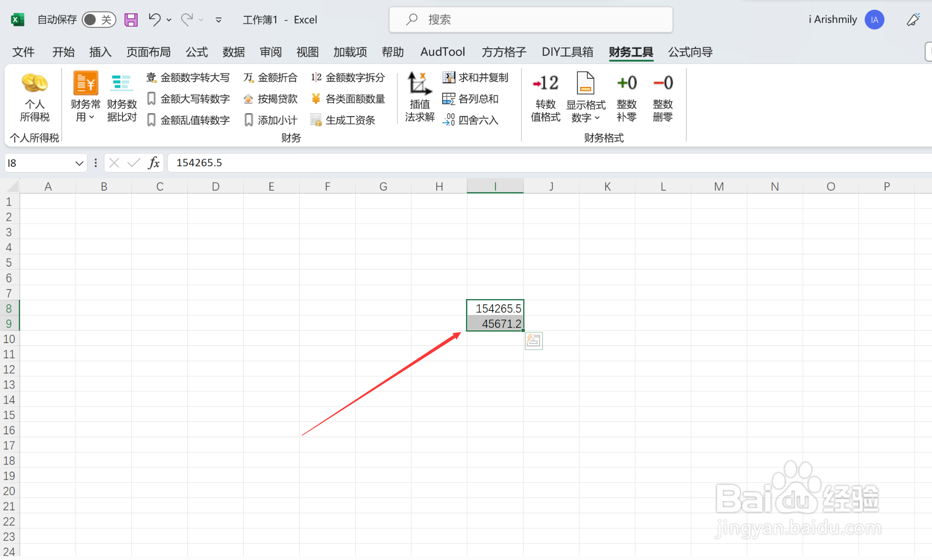932x560 pixels.
Task: Open the IA account avatar
Action: (x=874, y=20)
